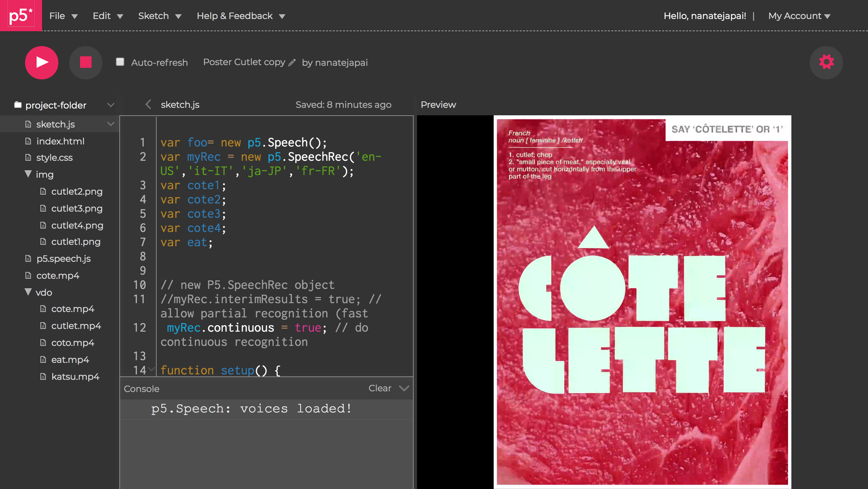The image size is (868, 489).
Task: Open the Settings gear panel
Action: click(826, 62)
